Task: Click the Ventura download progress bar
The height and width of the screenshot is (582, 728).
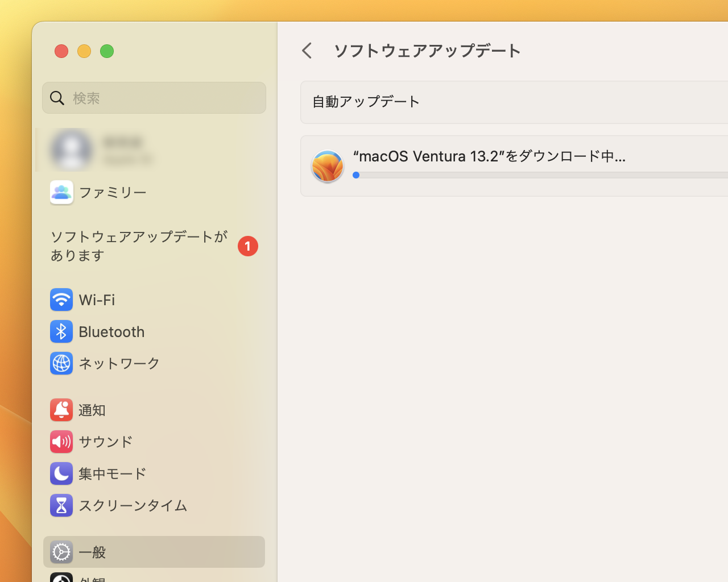Action: (x=512, y=175)
